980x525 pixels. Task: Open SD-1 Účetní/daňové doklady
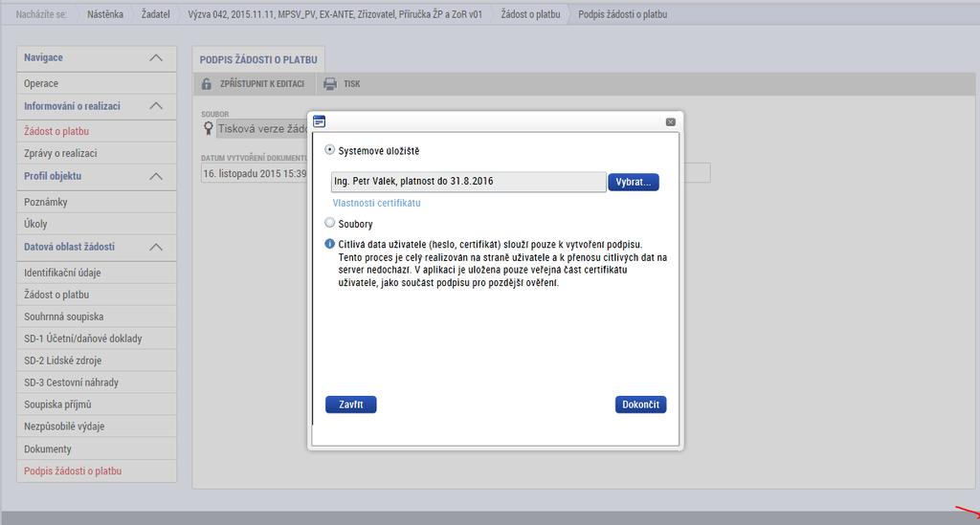click(x=97, y=339)
